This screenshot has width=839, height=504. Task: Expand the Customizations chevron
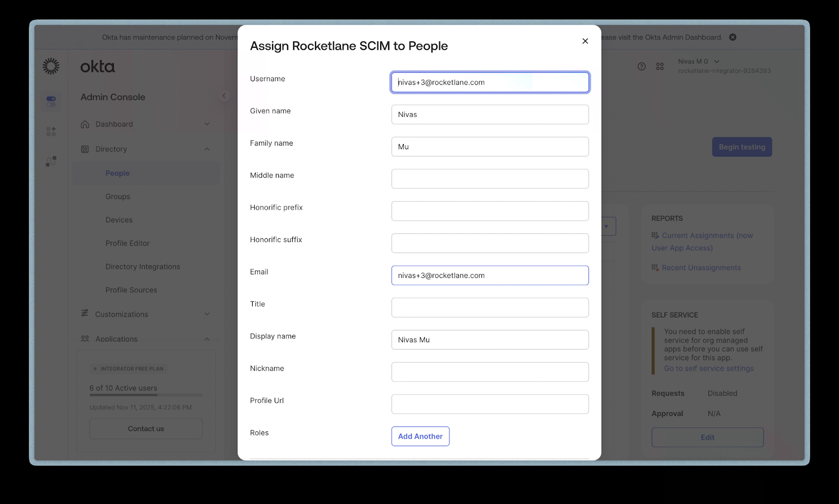click(x=207, y=314)
